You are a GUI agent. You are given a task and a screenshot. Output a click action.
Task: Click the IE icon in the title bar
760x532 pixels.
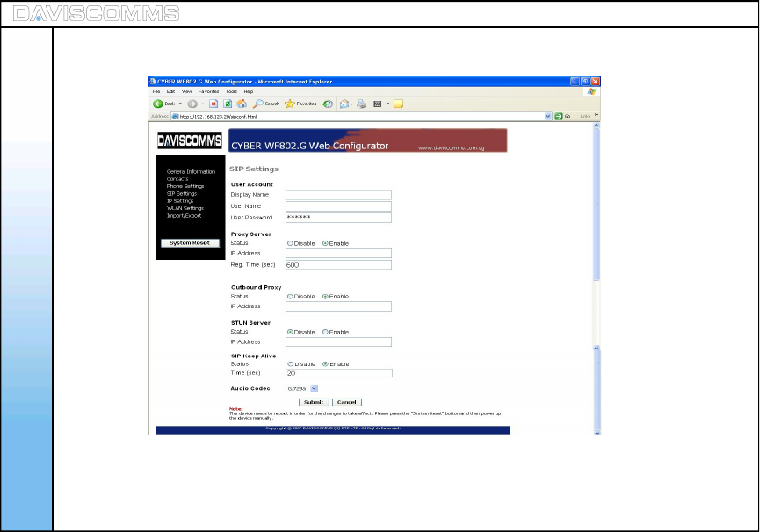tap(152, 82)
